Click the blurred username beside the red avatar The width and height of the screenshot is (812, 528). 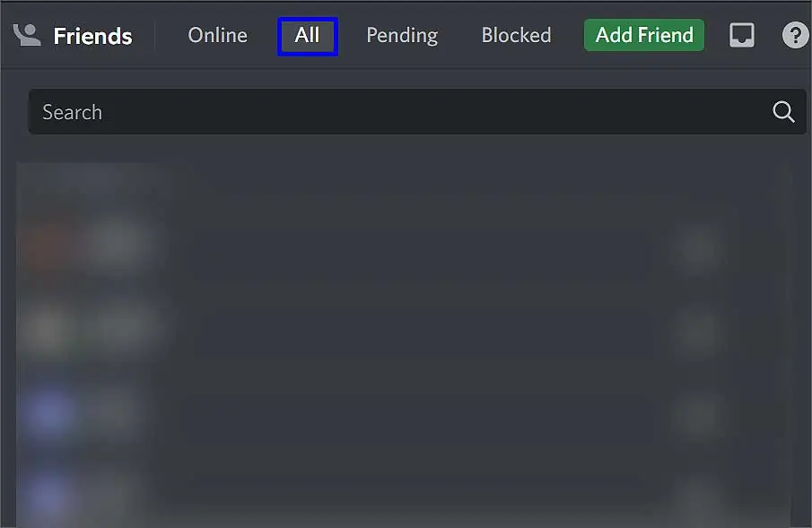[x=117, y=245]
